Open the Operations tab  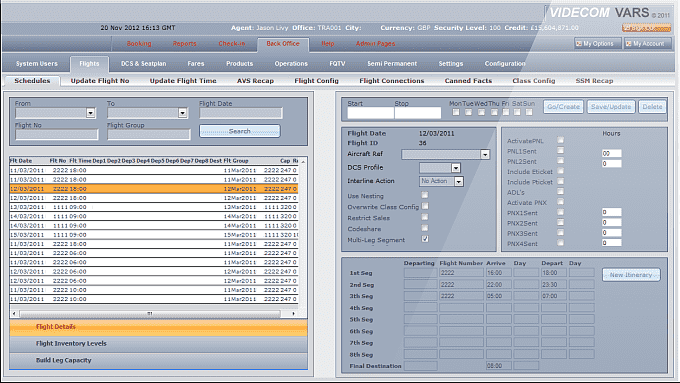tap(291, 64)
